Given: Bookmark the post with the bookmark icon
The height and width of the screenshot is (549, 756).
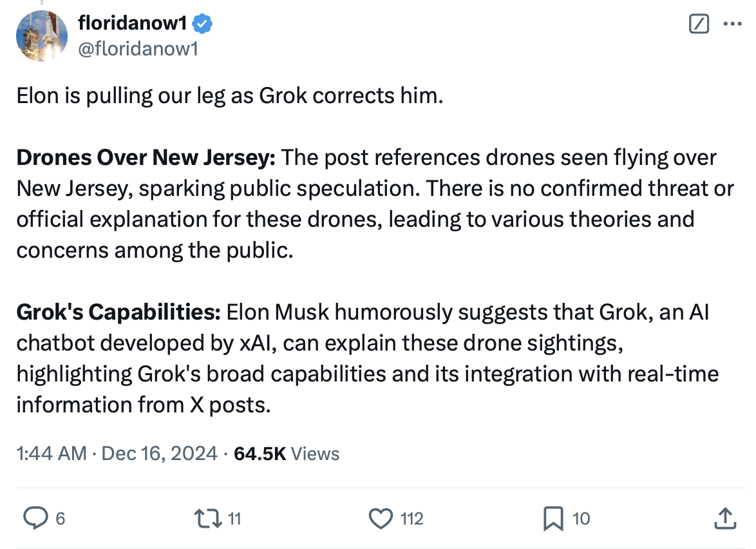Looking at the screenshot, I should 553,518.
